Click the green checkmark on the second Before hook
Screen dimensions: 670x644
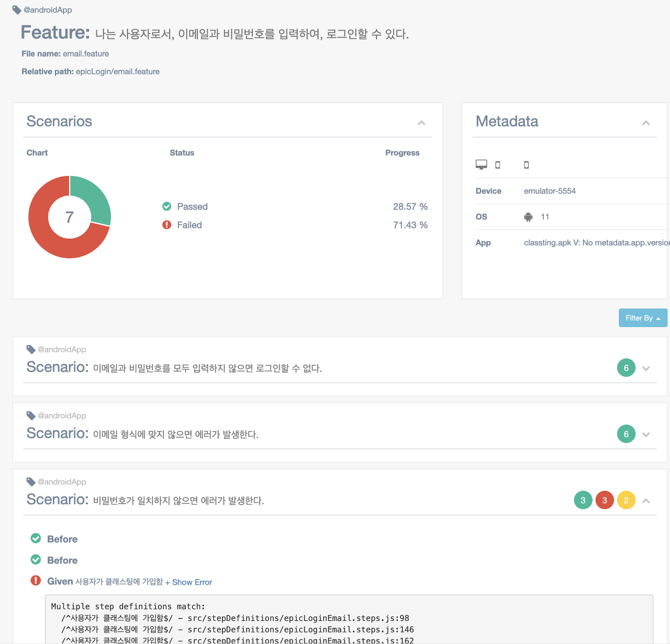(x=35, y=559)
